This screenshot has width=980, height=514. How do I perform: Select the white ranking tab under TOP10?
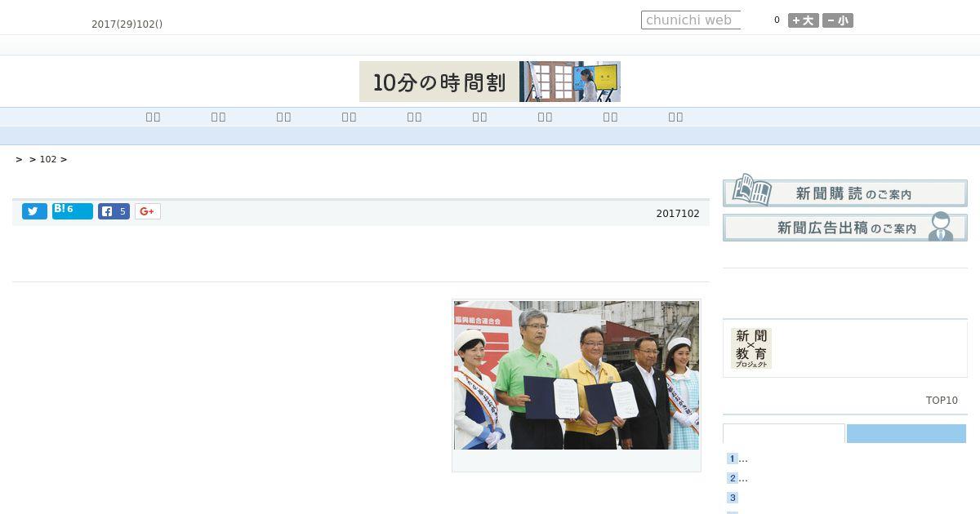[784, 433]
